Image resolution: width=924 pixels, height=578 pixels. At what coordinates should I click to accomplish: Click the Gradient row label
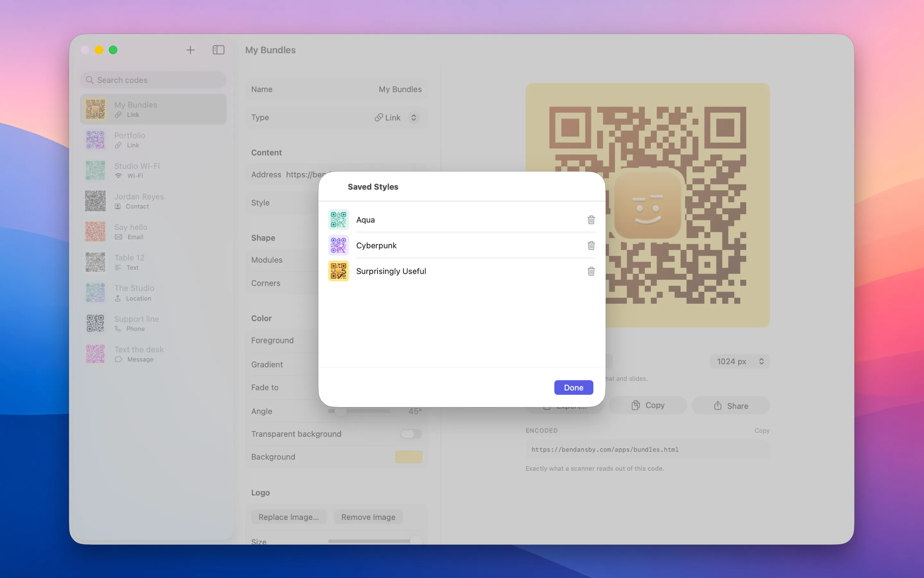pos(267,365)
